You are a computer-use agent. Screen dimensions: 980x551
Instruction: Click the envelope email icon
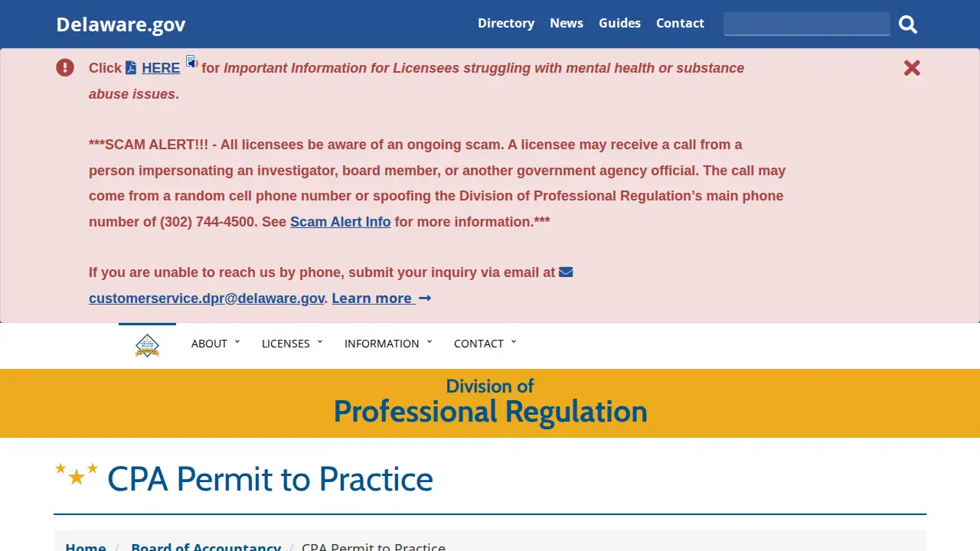click(x=566, y=272)
